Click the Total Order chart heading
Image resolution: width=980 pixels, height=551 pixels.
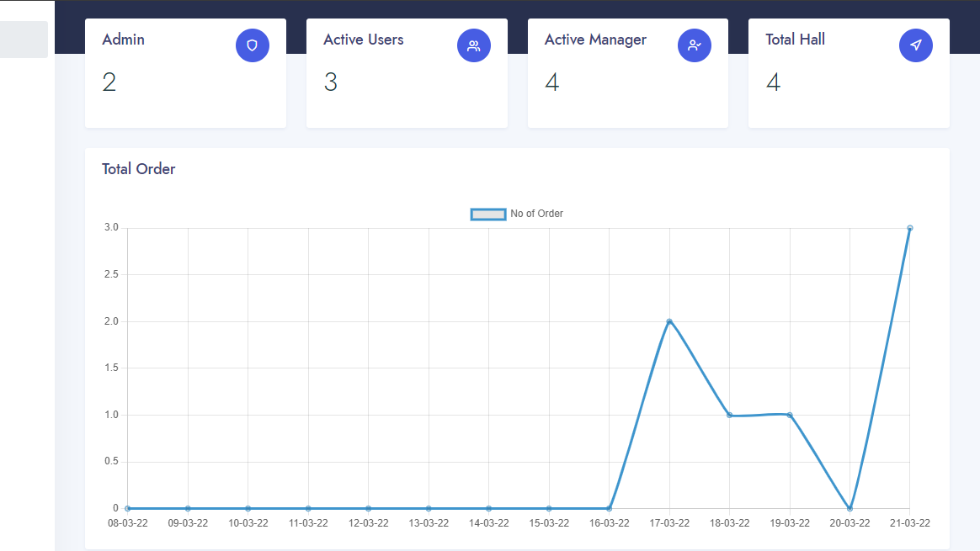[138, 169]
